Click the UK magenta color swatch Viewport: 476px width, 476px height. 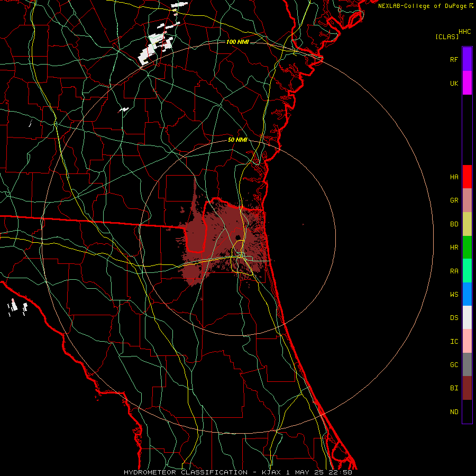coord(467,83)
